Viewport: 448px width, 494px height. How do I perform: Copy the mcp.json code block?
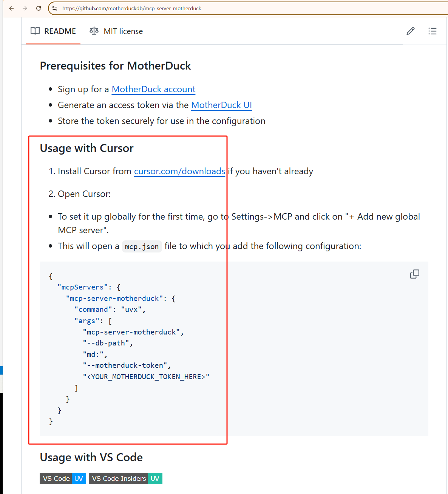[415, 274]
